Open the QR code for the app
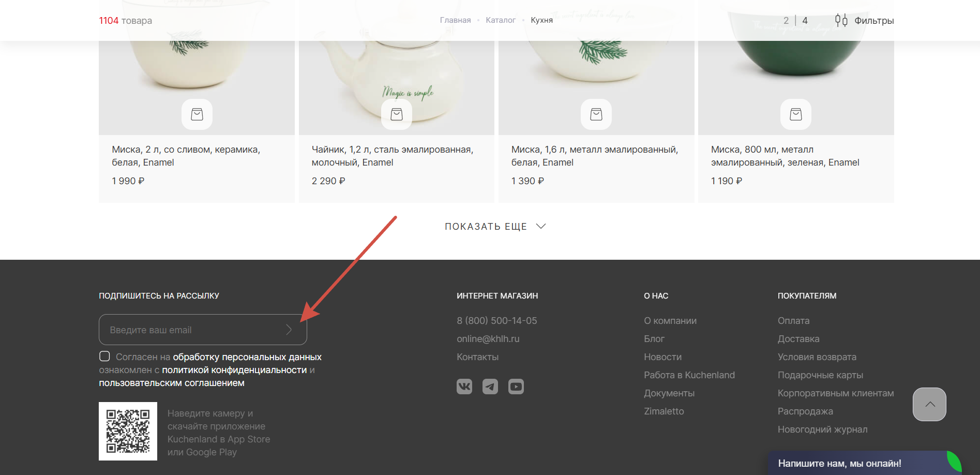Viewport: 980px width, 475px height. (x=128, y=431)
